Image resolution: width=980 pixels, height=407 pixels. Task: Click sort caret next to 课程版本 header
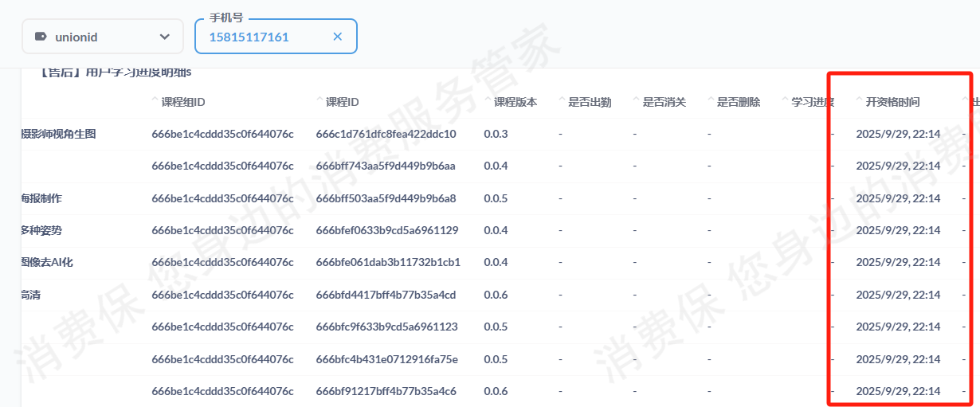coord(488,101)
